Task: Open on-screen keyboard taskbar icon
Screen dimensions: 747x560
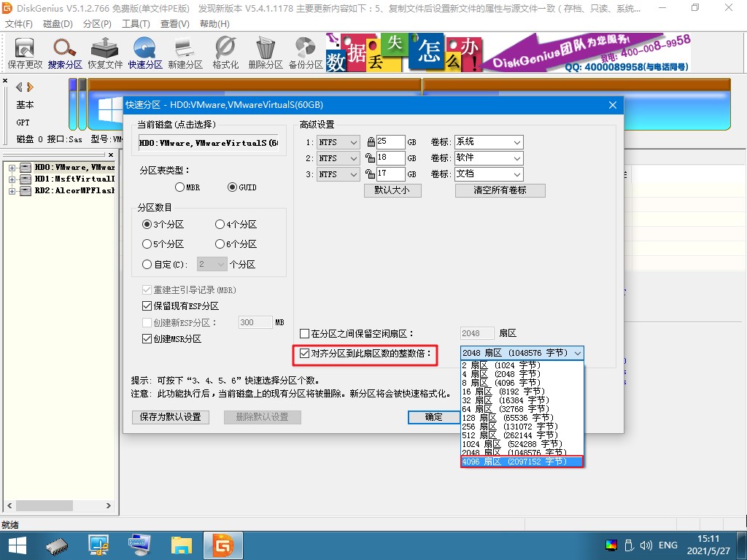Action: (x=139, y=545)
